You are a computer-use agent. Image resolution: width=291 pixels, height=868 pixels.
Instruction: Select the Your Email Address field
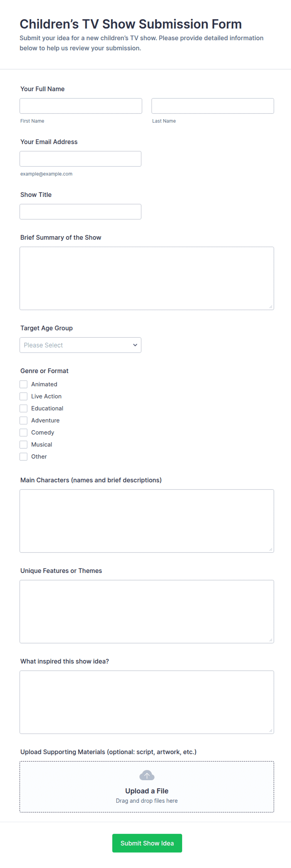[80, 159]
